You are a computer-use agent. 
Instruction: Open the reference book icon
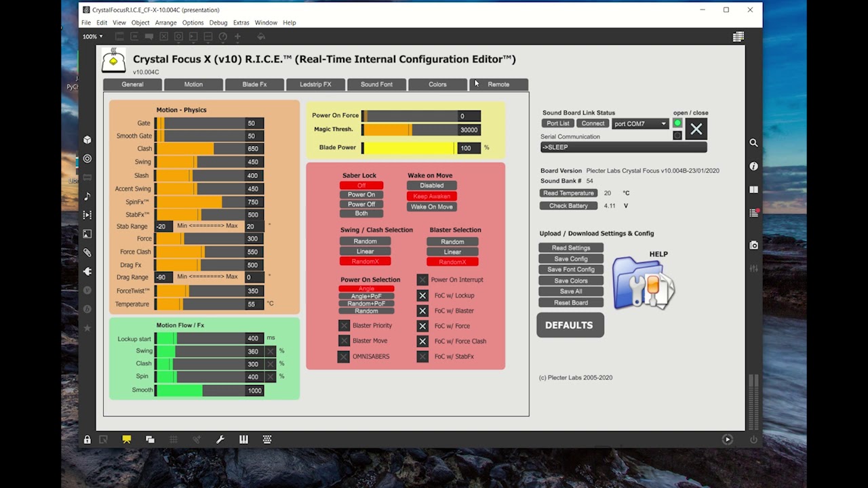(754, 190)
